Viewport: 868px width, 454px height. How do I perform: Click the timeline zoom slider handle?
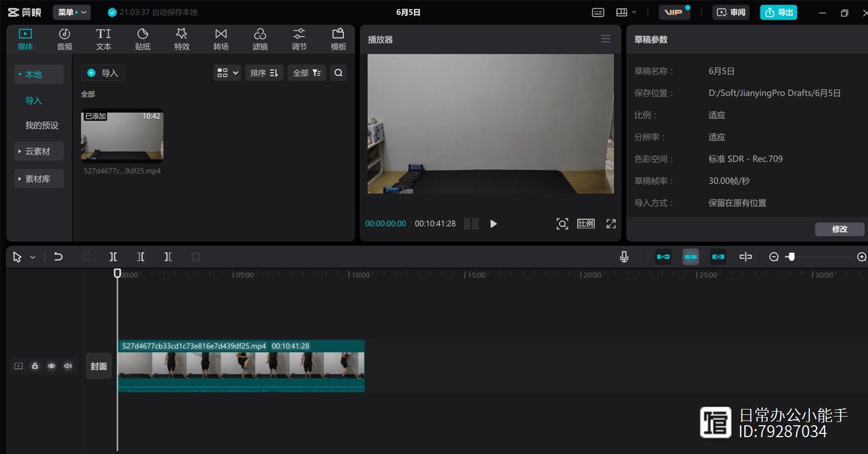pos(792,257)
